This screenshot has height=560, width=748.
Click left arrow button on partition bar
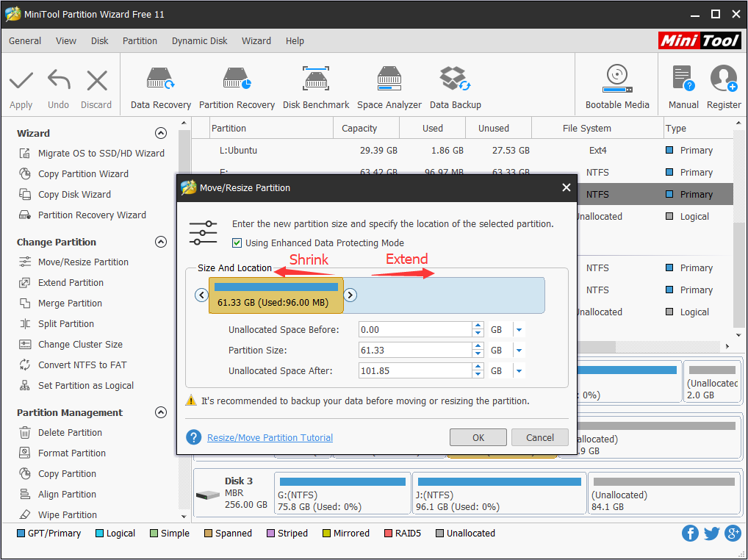[202, 295]
